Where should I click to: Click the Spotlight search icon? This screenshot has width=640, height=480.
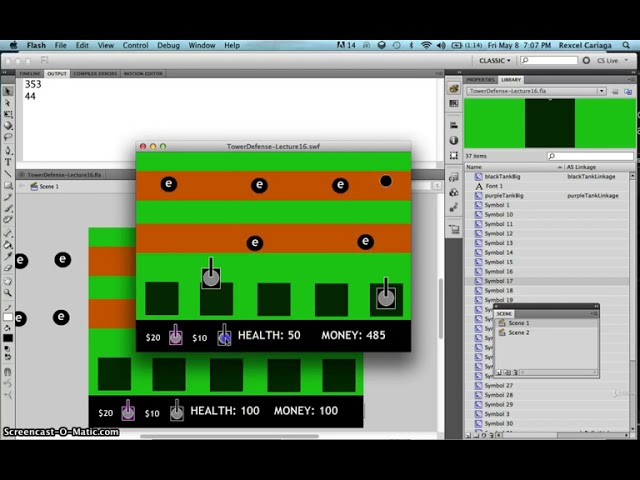(x=626, y=45)
